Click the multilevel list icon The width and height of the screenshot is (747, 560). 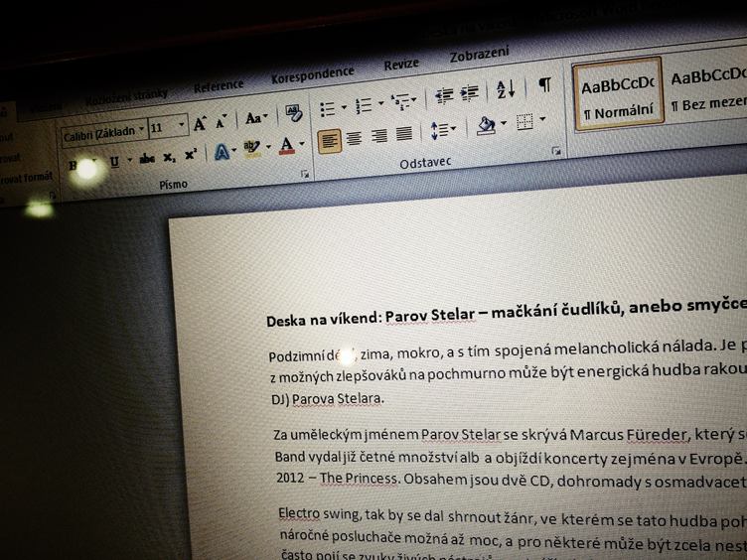400,102
